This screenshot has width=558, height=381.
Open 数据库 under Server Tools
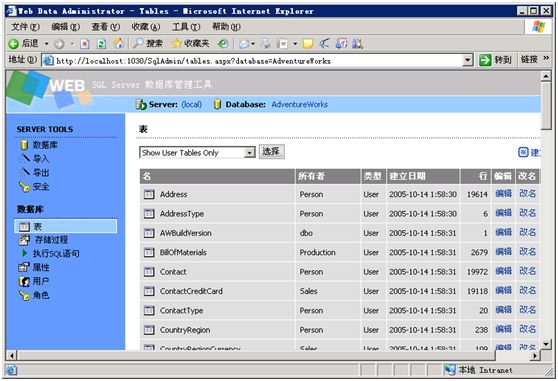[45, 145]
